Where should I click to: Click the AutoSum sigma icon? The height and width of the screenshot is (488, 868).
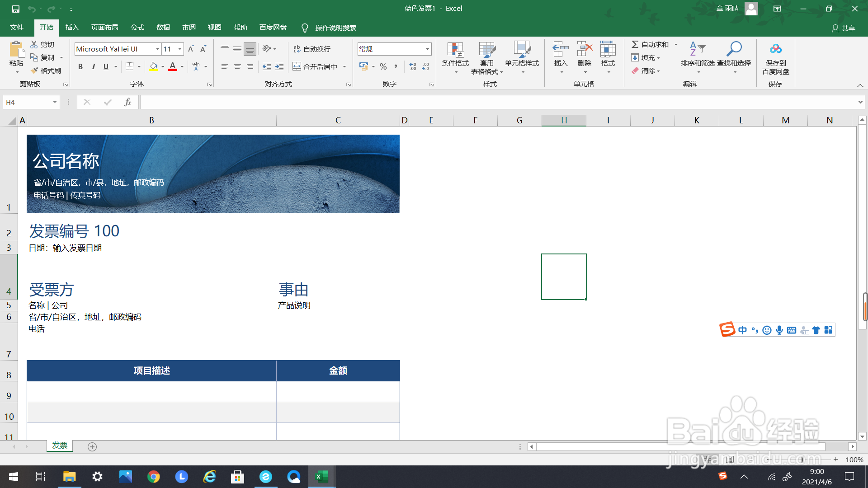635,44
